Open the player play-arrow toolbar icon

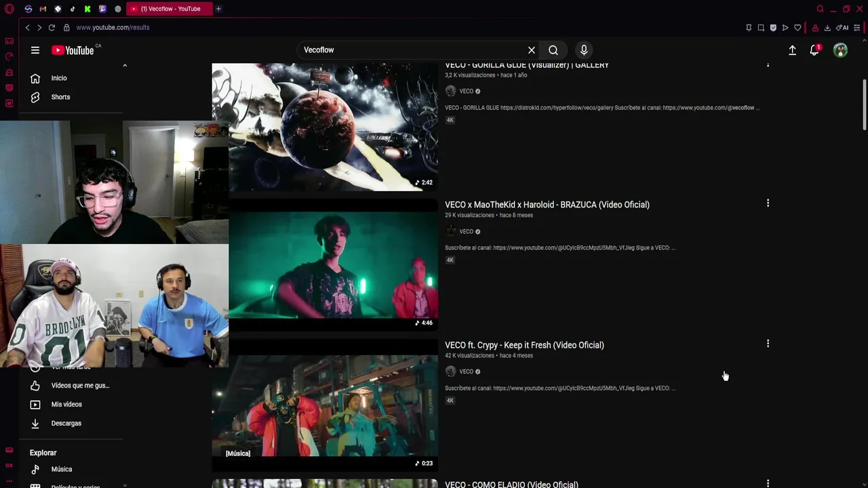click(x=785, y=28)
